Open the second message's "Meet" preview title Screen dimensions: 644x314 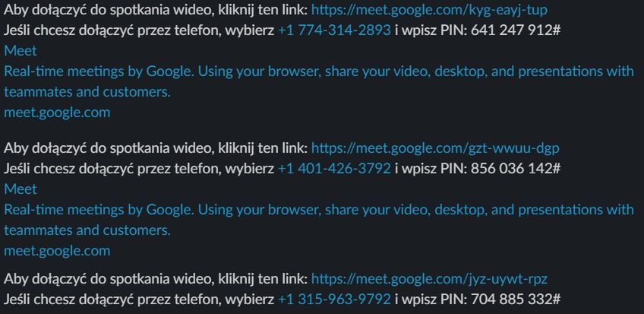[20, 189]
